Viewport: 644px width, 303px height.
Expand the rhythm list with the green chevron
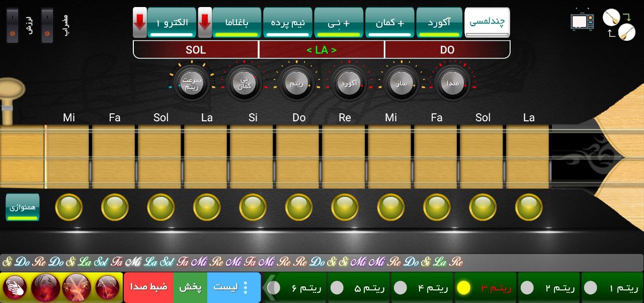270,287
